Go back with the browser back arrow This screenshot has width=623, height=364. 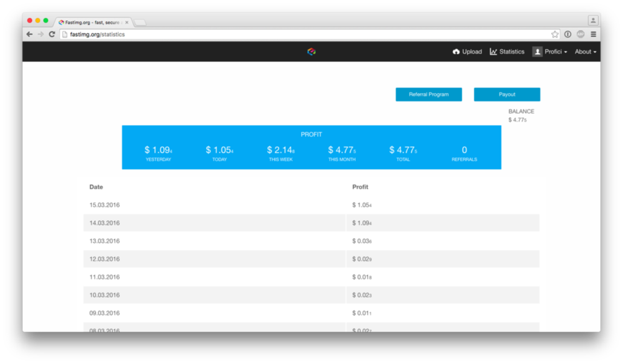[29, 34]
